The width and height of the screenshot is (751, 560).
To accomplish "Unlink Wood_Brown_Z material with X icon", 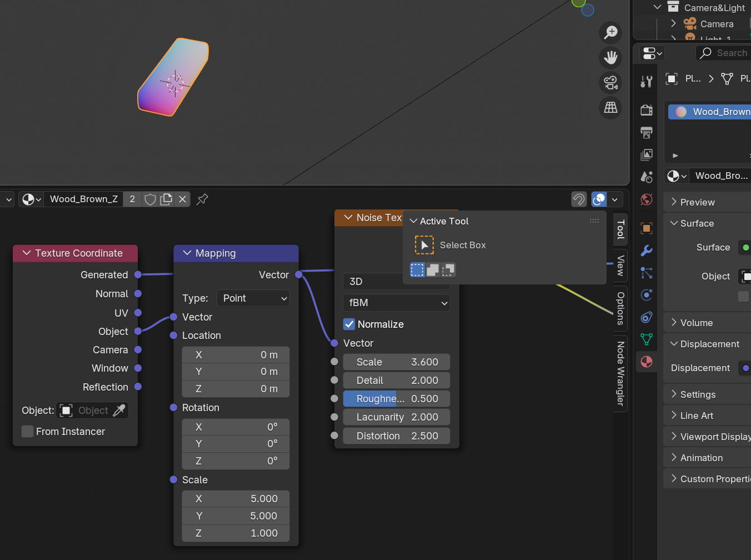I will click(182, 199).
